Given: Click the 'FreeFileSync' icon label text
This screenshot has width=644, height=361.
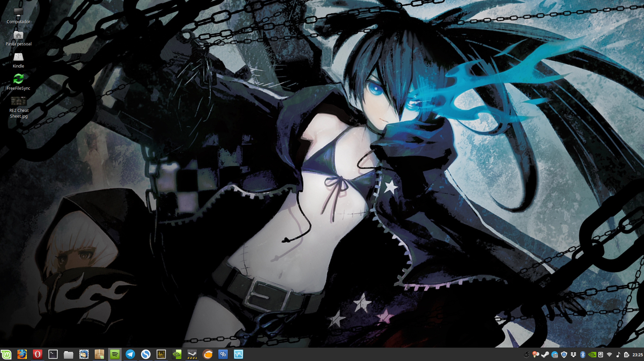Looking at the screenshot, I should [18, 88].
